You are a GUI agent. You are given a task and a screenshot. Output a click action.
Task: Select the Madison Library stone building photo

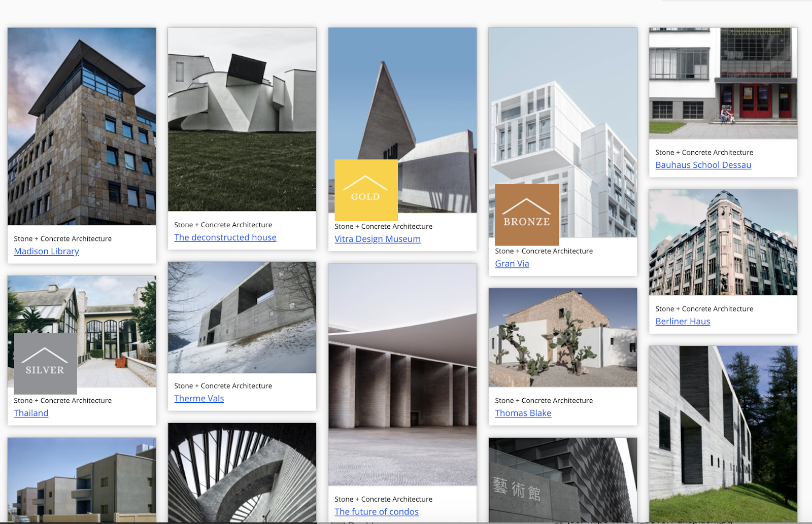(x=82, y=126)
